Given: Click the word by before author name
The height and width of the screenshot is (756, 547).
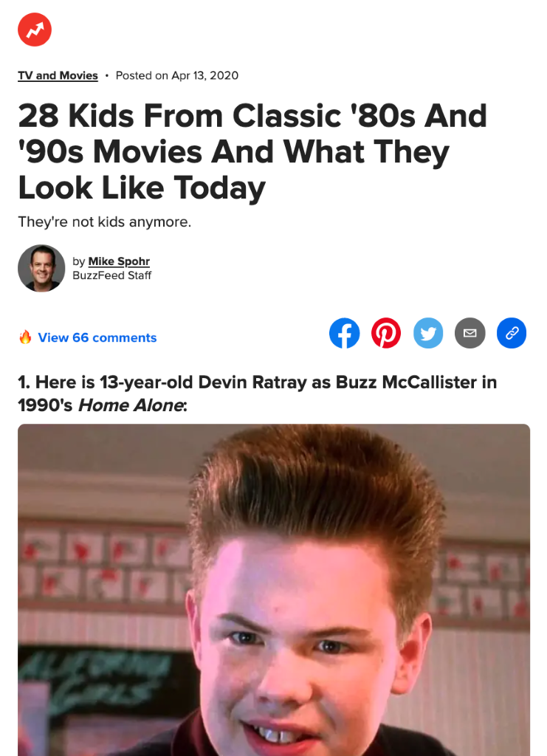Looking at the screenshot, I should 78,261.
